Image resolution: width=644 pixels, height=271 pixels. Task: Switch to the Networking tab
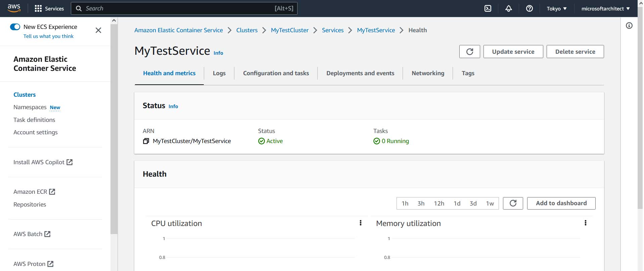pyautogui.click(x=428, y=73)
